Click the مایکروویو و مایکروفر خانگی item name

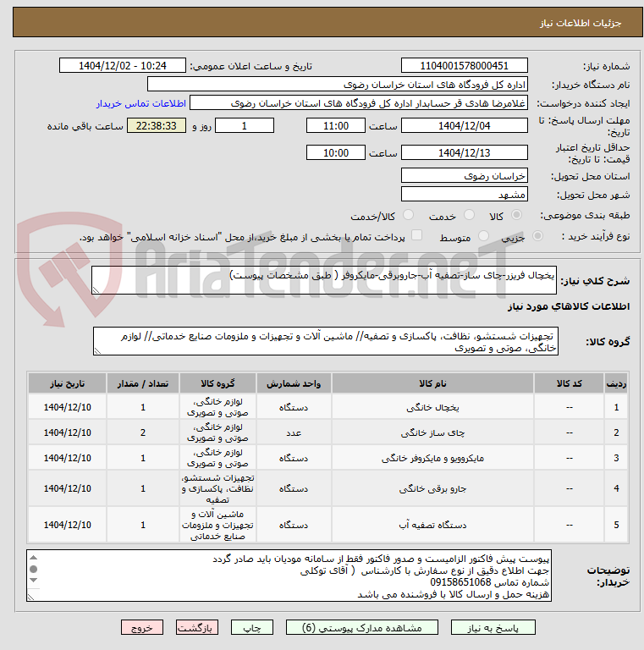pyautogui.click(x=432, y=458)
